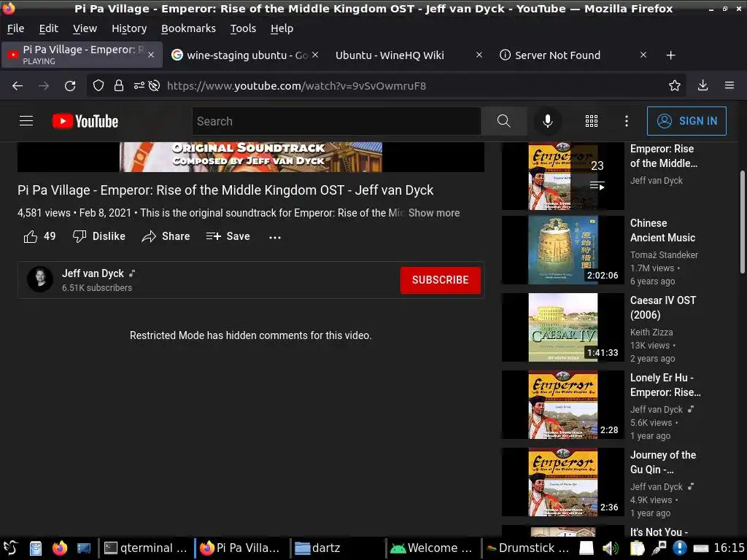Save video to a playlist
The height and width of the screenshot is (560, 747).
(x=228, y=236)
